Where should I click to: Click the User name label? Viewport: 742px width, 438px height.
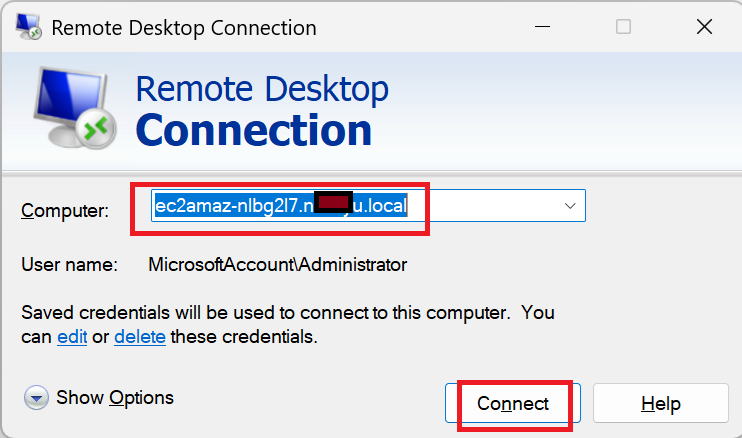(x=69, y=264)
